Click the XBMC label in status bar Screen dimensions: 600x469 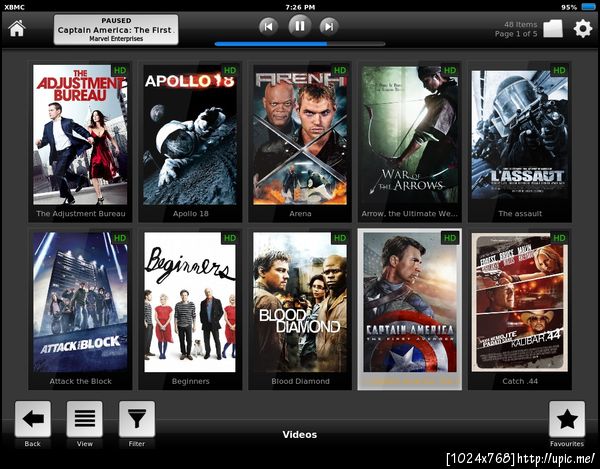tap(14, 7)
